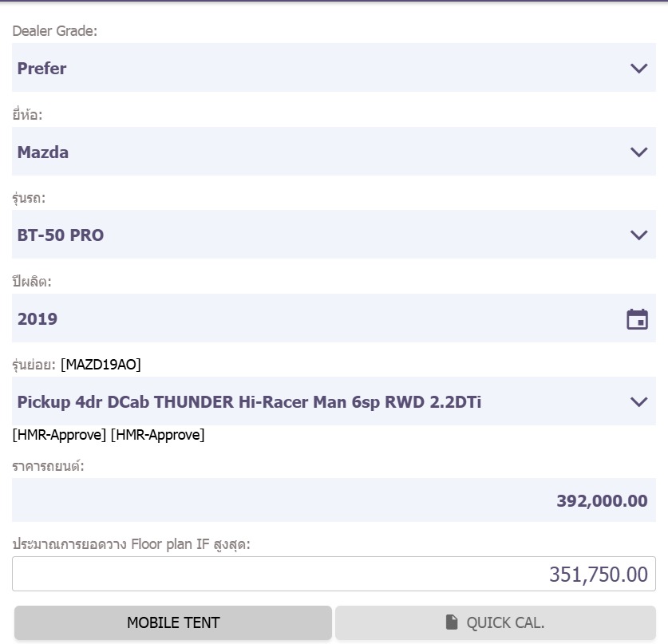Click the QUICK CAL. button label
The width and height of the screenshot is (668, 644).
tap(505, 622)
